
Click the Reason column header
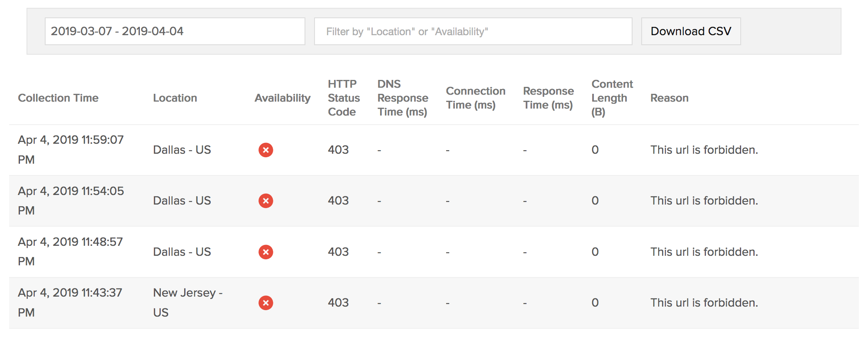(669, 98)
